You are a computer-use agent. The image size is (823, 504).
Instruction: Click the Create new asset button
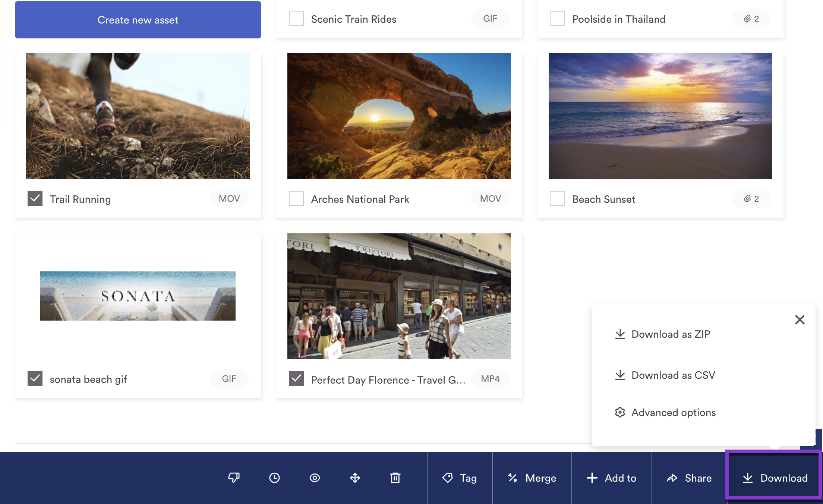pyautogui.click(x=138, y=20)
